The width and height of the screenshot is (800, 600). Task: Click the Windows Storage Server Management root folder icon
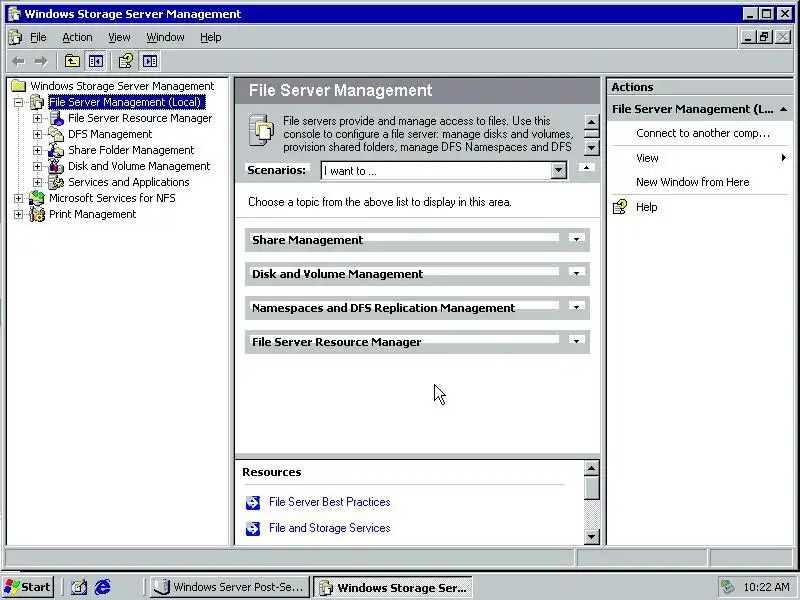pos(18,86)
